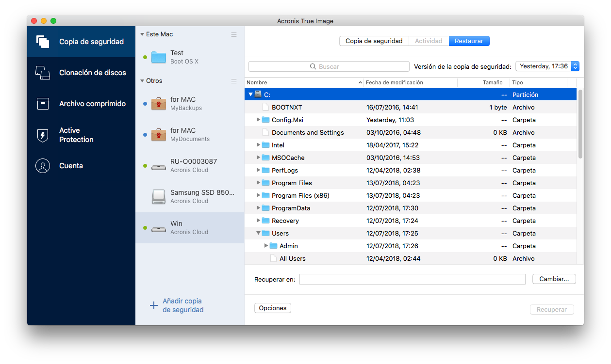The height and width of the screenshot is (364, 611).
Task: Collapse the C: partition tree
Action: point(251,95)
